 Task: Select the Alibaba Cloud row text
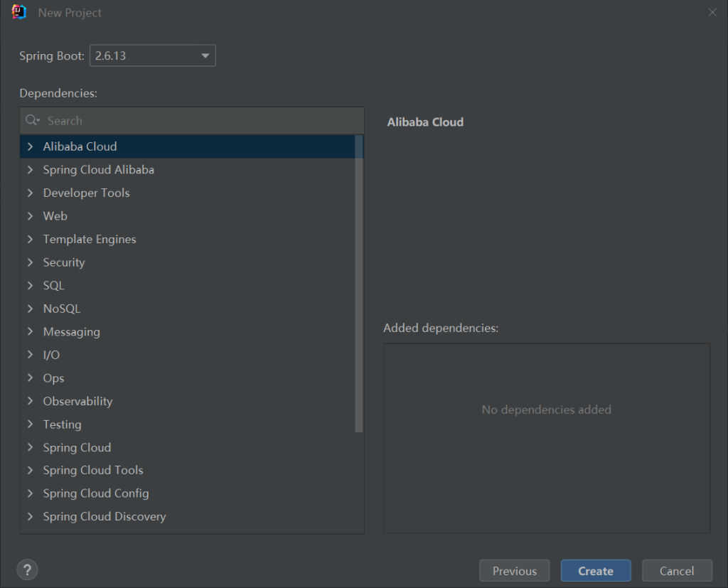pos(80,146)
